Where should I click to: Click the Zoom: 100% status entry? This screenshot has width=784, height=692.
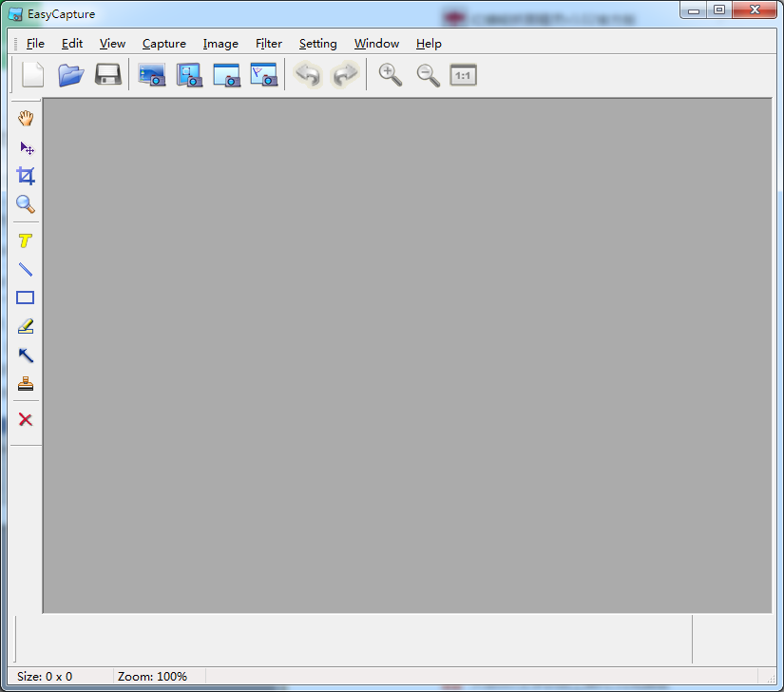click(x=152, y=677)
